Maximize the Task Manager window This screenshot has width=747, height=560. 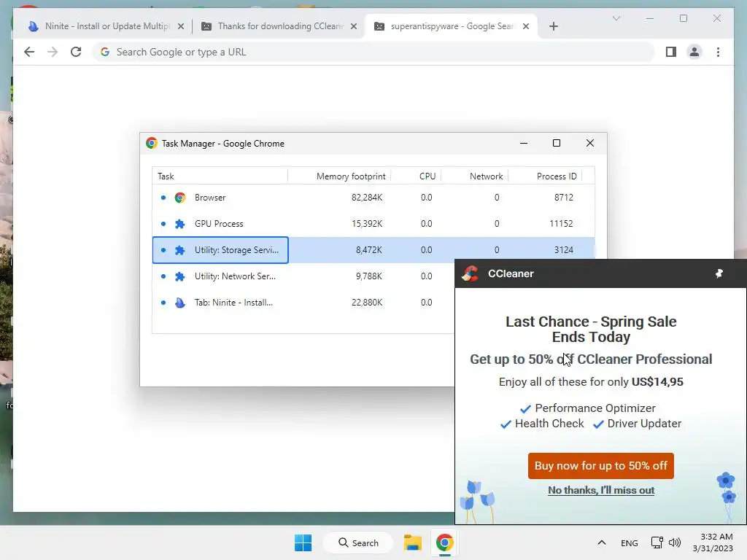557,144
